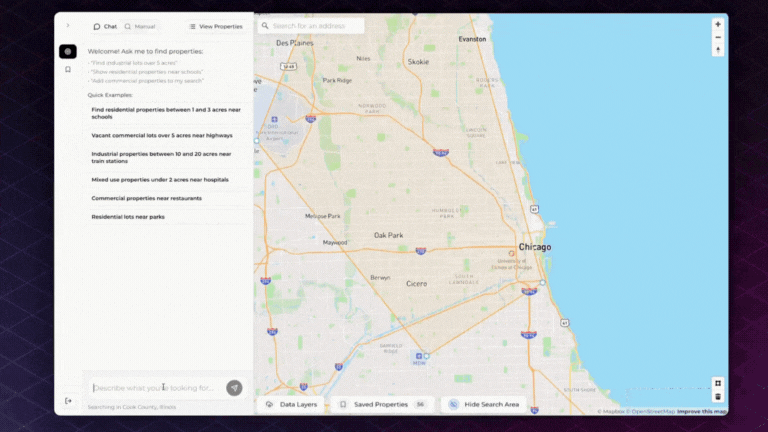Viewport: 768px width, 432px height.
Task: Click the magnifier icon in address search
Action: pyautogui.click(x=265, y=26)
